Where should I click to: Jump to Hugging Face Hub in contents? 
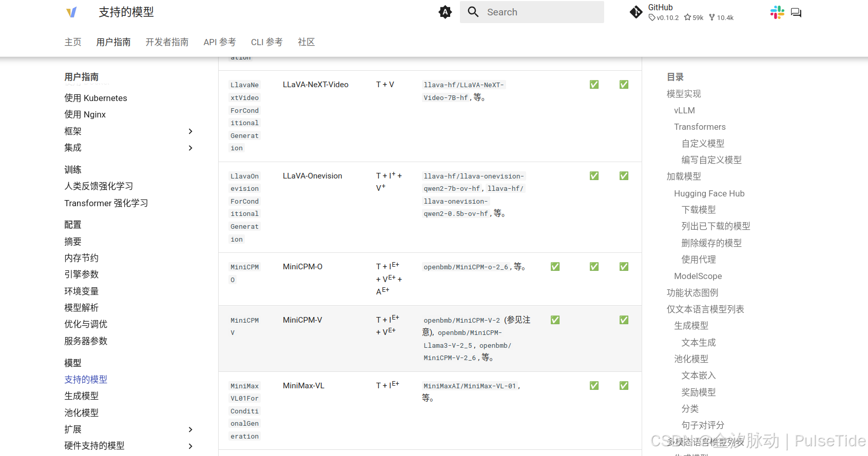click(x=709, y=193)
